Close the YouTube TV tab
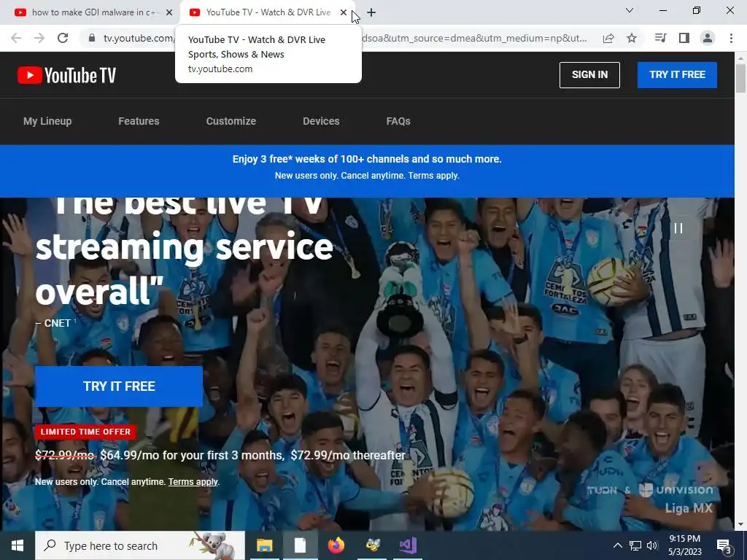The image size is (747, 560). click(x=344, y=12)
